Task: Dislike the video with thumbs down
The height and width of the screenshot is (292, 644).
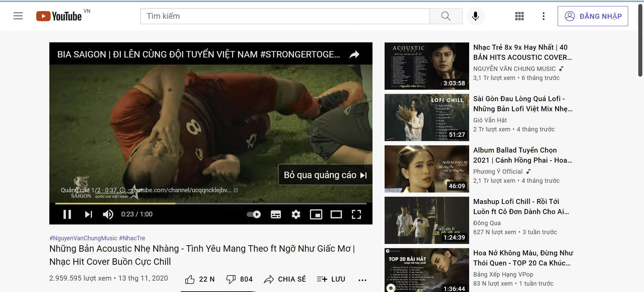Action: coord(239,279)
